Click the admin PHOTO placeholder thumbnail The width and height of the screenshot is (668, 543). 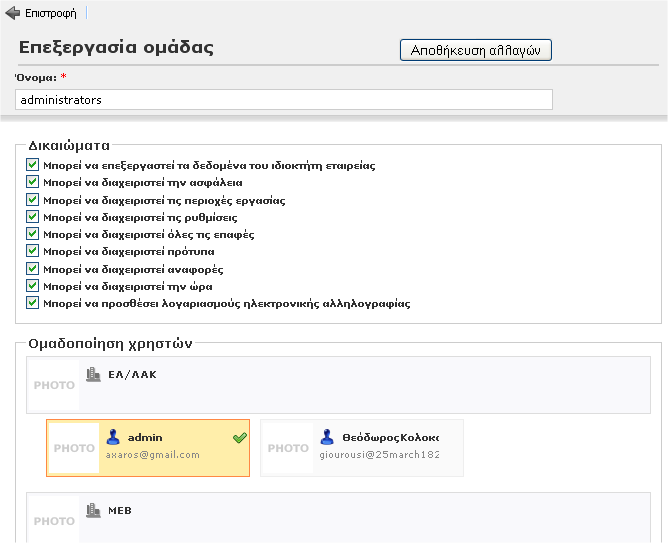pos(73,448)
